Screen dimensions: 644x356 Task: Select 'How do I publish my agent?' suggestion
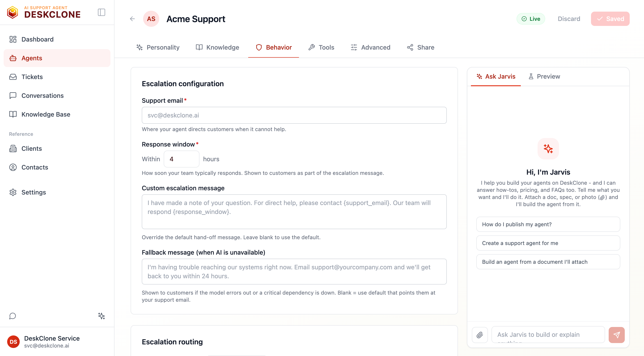pyautogui.click(x=548, y=224)
